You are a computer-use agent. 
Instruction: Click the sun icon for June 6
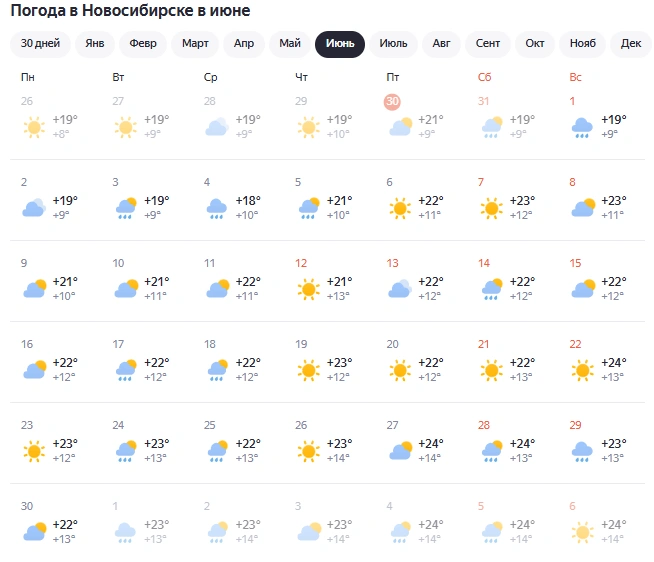pos(400,208)
